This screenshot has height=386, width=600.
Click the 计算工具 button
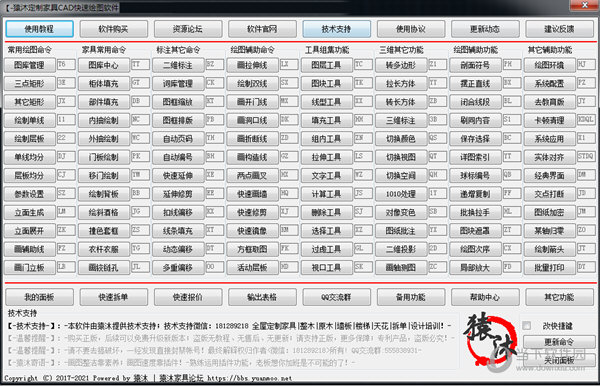pos(327,194)
